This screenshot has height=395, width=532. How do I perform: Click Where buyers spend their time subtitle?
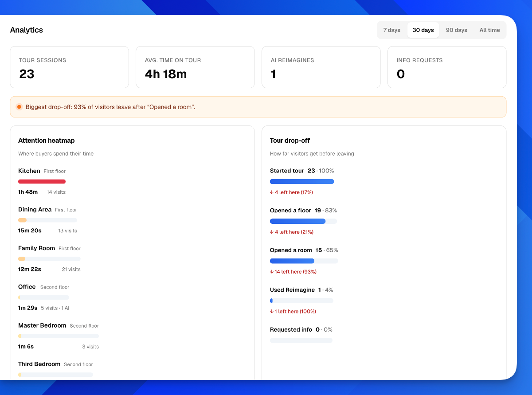click(x=56, y=153)
